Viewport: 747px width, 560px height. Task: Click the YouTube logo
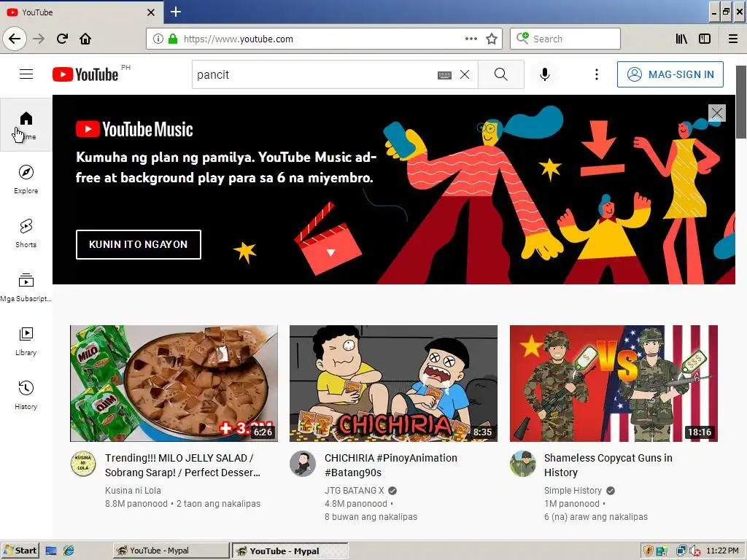tap(85, 74)
